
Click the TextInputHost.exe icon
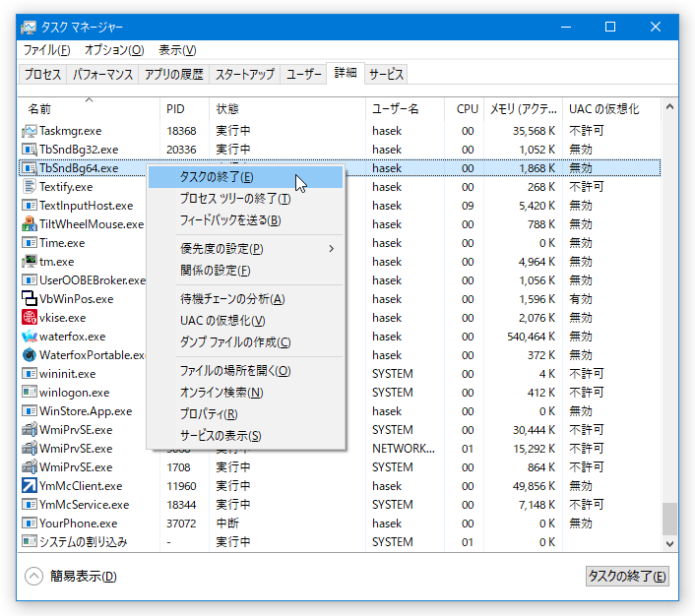[30, 206]
